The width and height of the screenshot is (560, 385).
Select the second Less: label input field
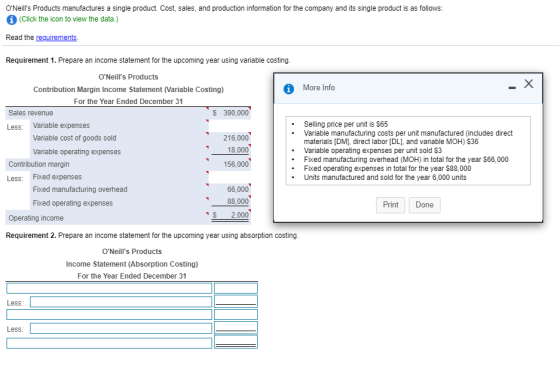[x=121, y=328]
